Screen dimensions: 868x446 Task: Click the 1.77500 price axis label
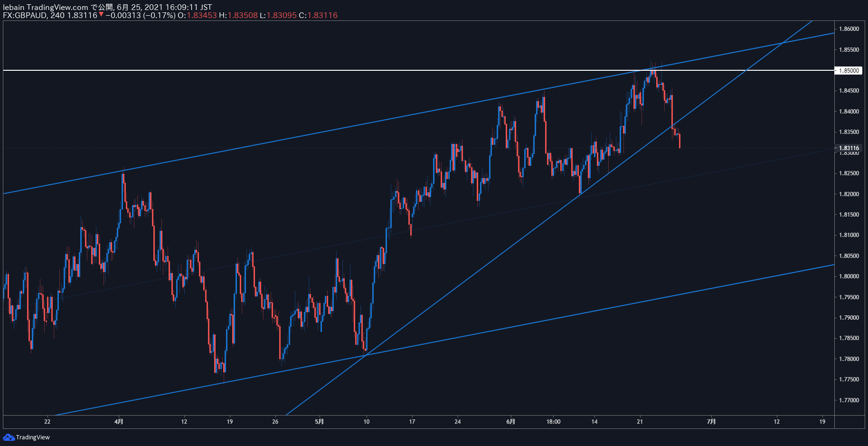click(849, 380)
